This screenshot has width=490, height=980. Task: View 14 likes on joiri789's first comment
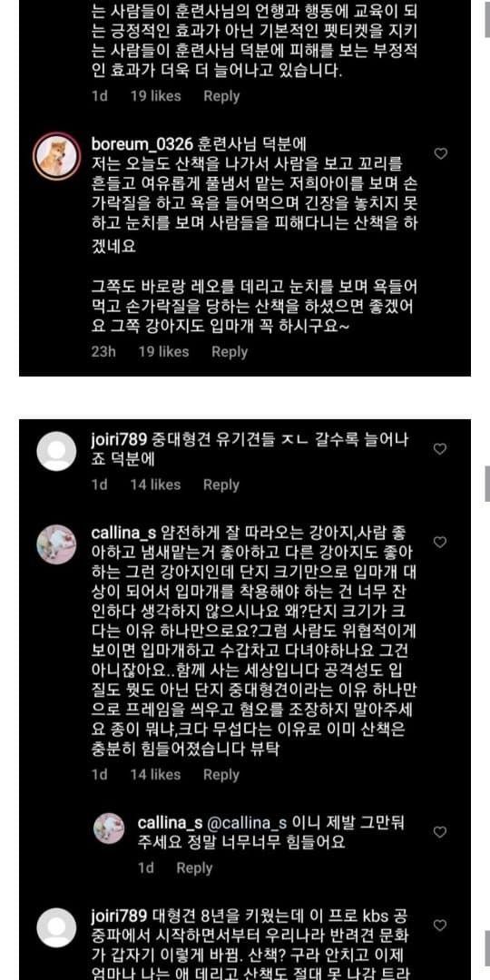[x=156, y=485]
